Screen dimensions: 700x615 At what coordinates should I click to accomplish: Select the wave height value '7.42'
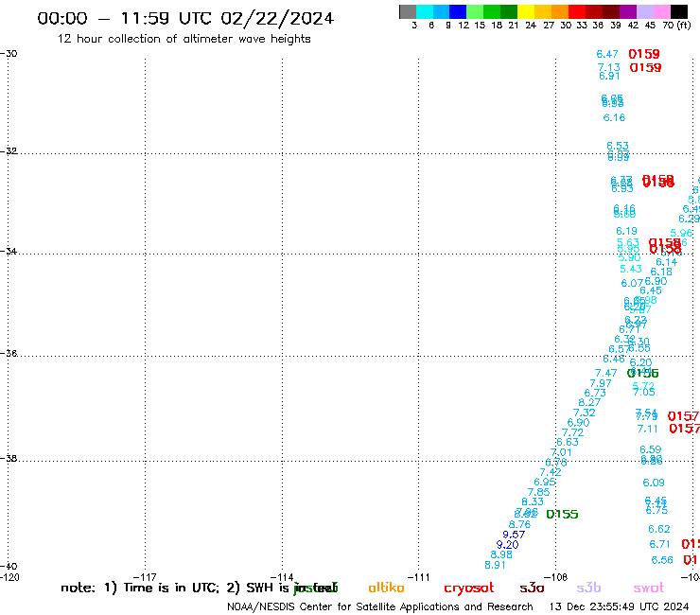[x=551, y=472]
